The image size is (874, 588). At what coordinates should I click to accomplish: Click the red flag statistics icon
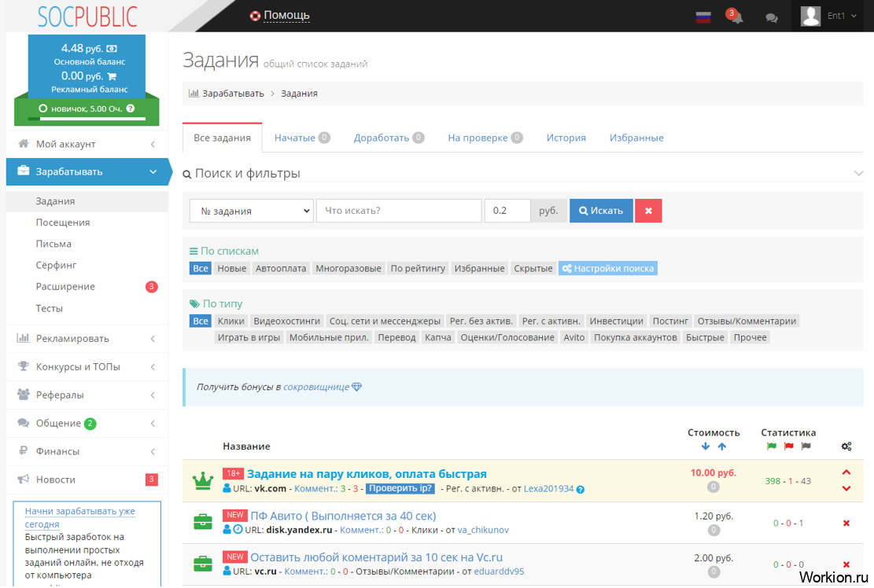coord(788,446)
